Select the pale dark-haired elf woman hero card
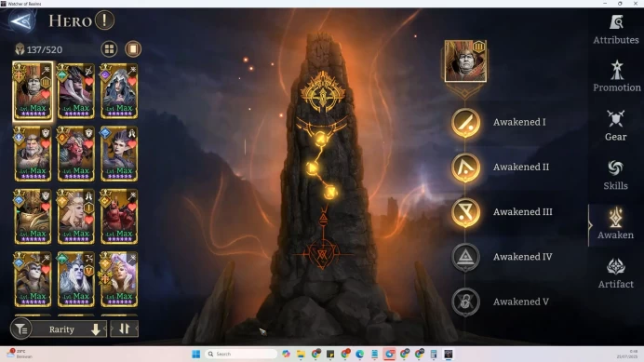The width and height of the screenshot is (644, 362). tap(119, 154)
